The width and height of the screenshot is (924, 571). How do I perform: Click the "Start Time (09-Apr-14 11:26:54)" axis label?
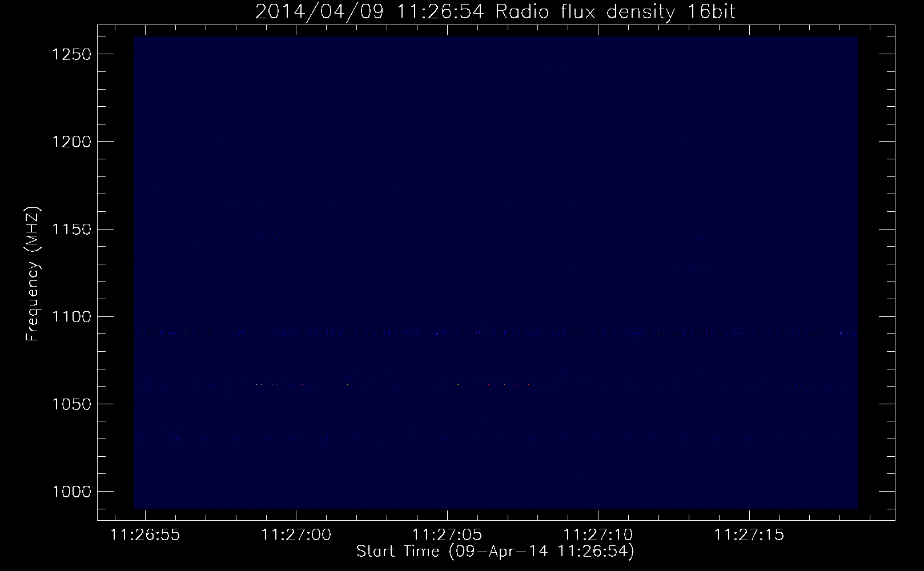click(x=495, y=552)
